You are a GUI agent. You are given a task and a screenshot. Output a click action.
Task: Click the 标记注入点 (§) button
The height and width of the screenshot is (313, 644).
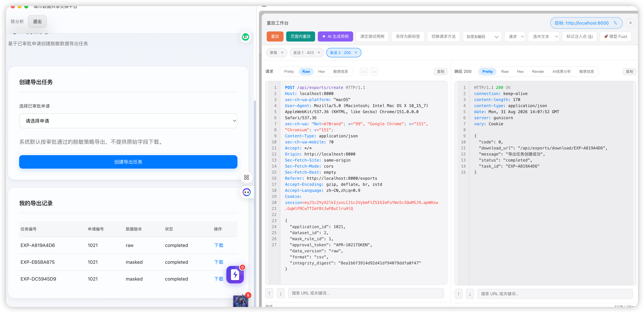[x=579, y=36]
